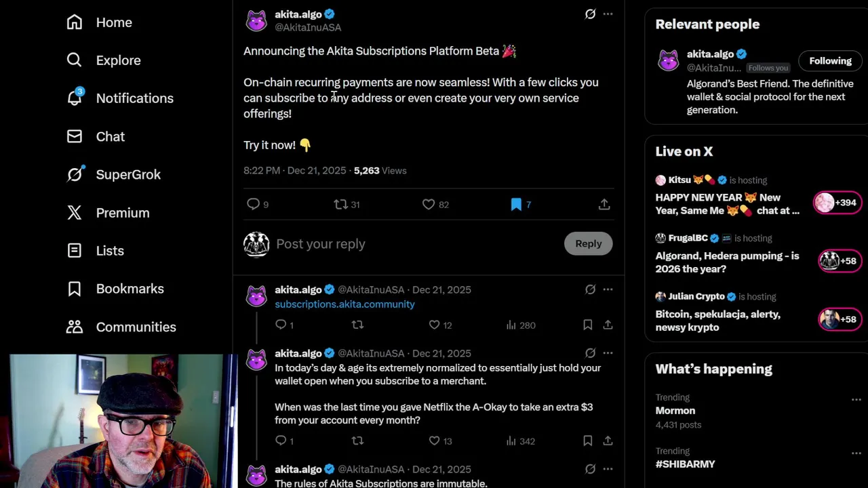Screen dimensions: 868x488
Task: Open more options on main post
Action: click(608, 14)
